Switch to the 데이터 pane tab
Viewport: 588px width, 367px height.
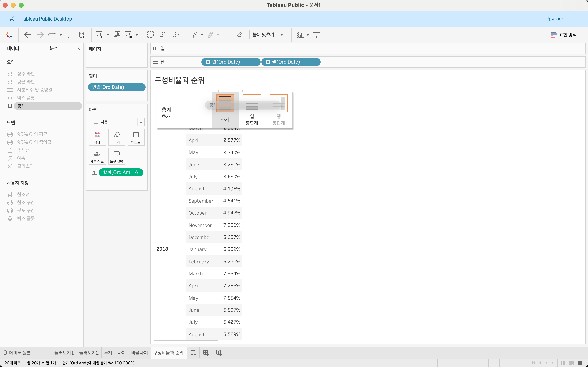(x=13, y=48)
